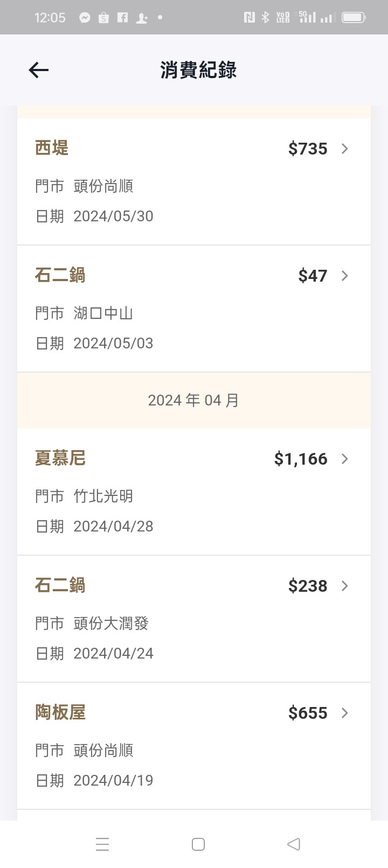Tap the back arrow in the header
This screenshot has height=868, width=388.
pyautogui.click(x=39, y=70)
